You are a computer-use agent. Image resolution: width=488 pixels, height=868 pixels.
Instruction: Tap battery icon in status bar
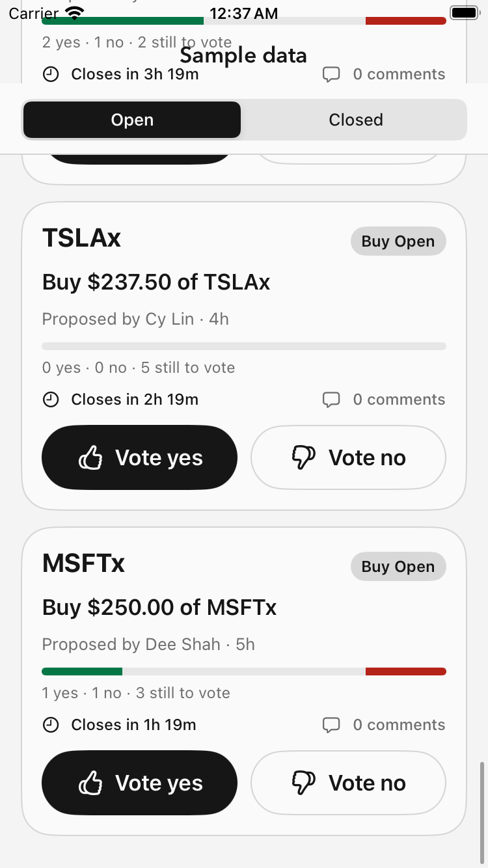click(465, 12)
